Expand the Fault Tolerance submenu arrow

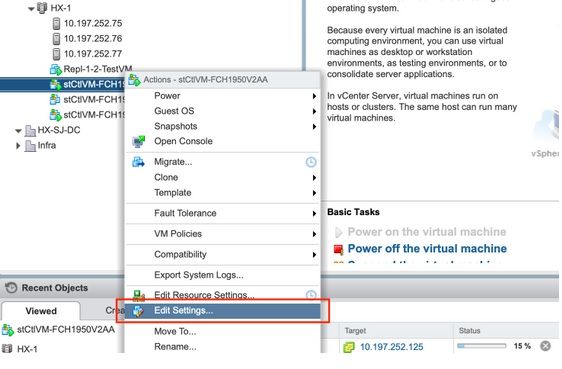[314, 214]
